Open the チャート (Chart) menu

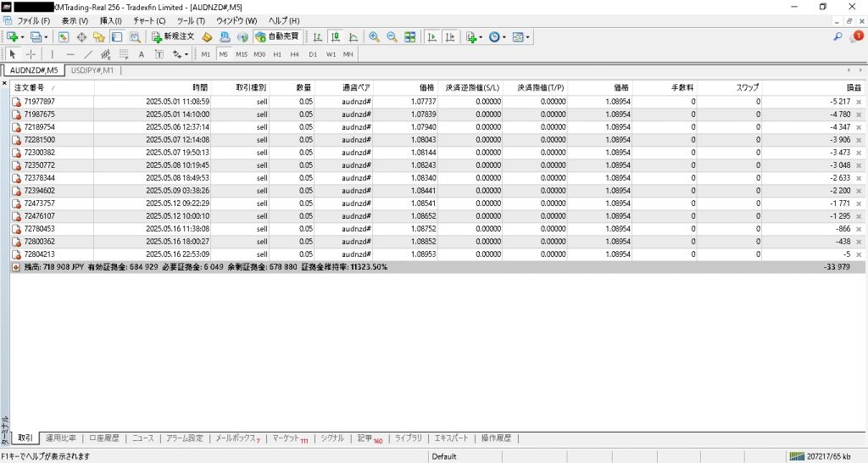point(147,20)
